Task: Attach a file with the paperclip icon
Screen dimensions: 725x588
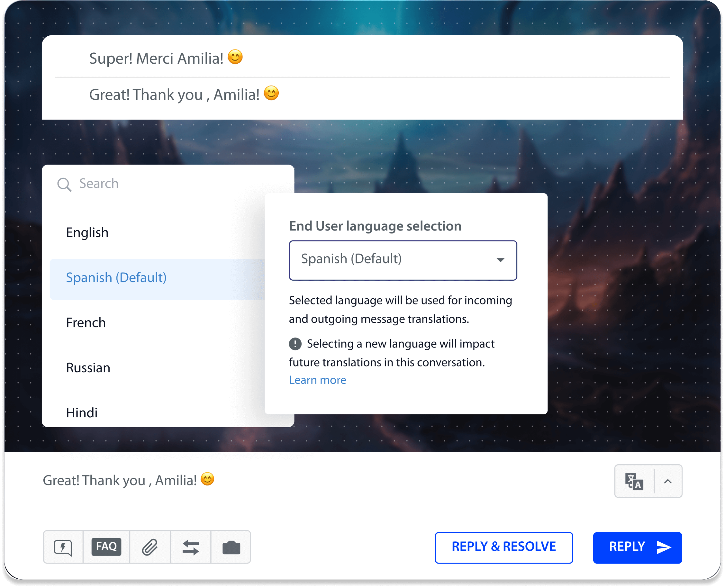Action: (150, 547)
